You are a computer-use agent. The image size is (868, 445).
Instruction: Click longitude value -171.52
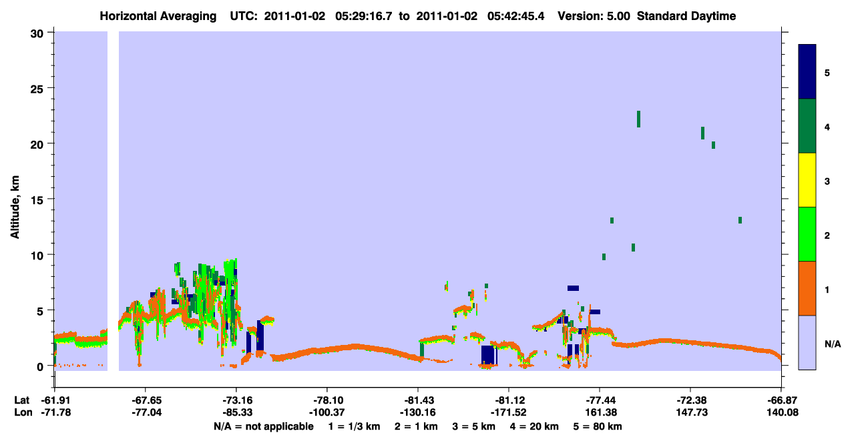(508, 412)
